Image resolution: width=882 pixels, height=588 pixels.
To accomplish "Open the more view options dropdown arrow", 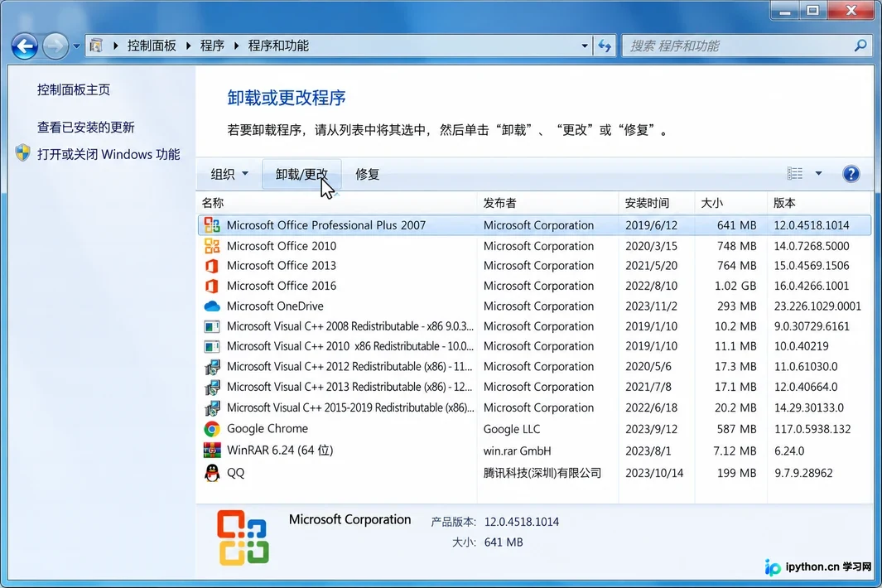I will pos(818,173).
